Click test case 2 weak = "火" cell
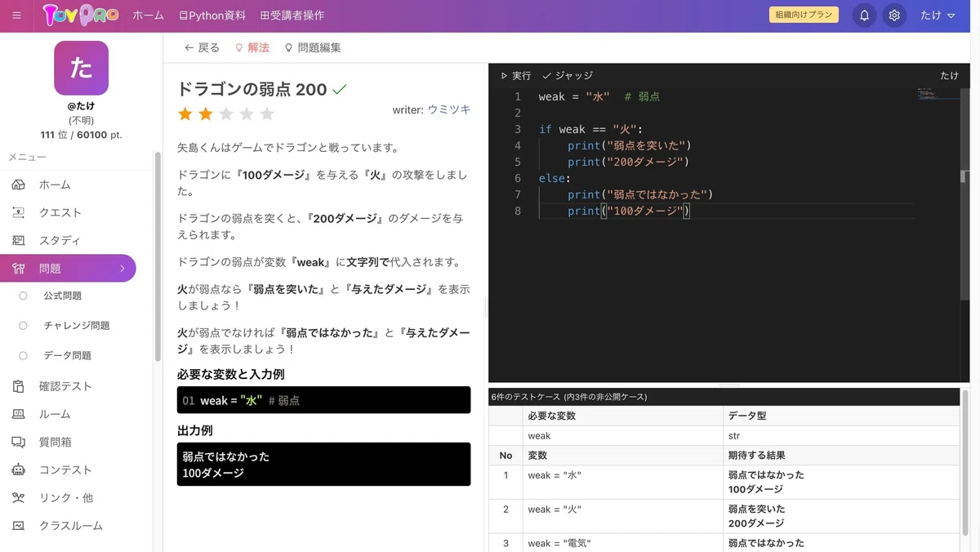 point(622,516)
